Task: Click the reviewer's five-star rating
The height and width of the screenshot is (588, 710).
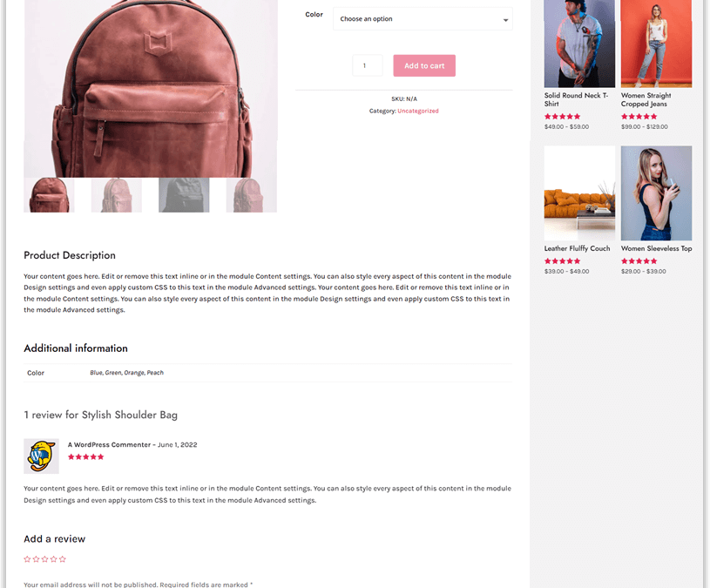Action: 85,457
